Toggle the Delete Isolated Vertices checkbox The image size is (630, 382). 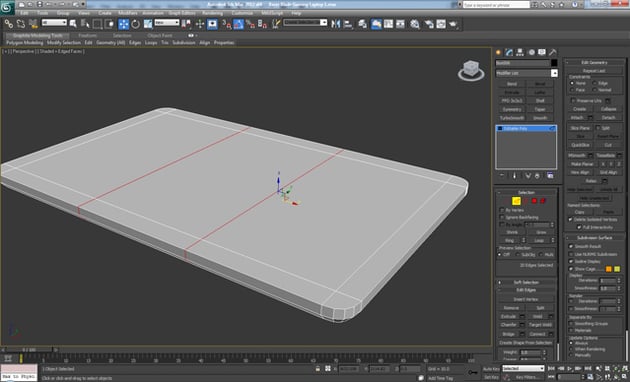(571, 219)
